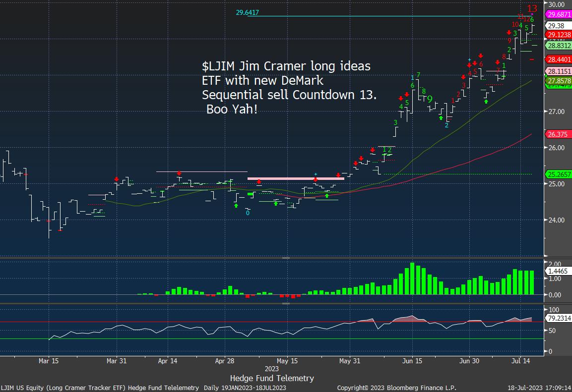Click the red 29.1238 price tag
Screen dimensions: 572x392
click(559, 35)
